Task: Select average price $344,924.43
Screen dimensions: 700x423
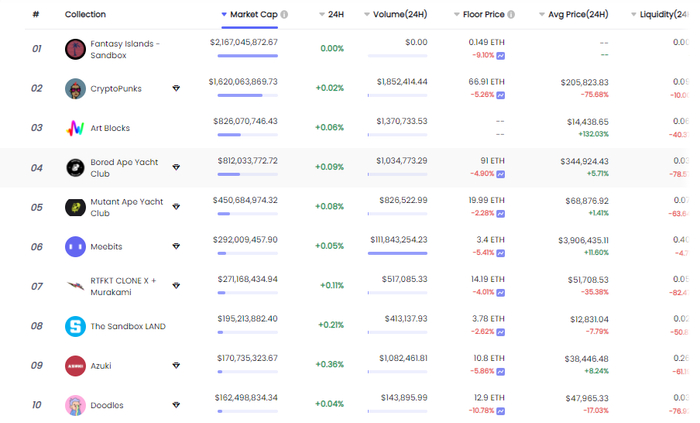Action: 585,162
